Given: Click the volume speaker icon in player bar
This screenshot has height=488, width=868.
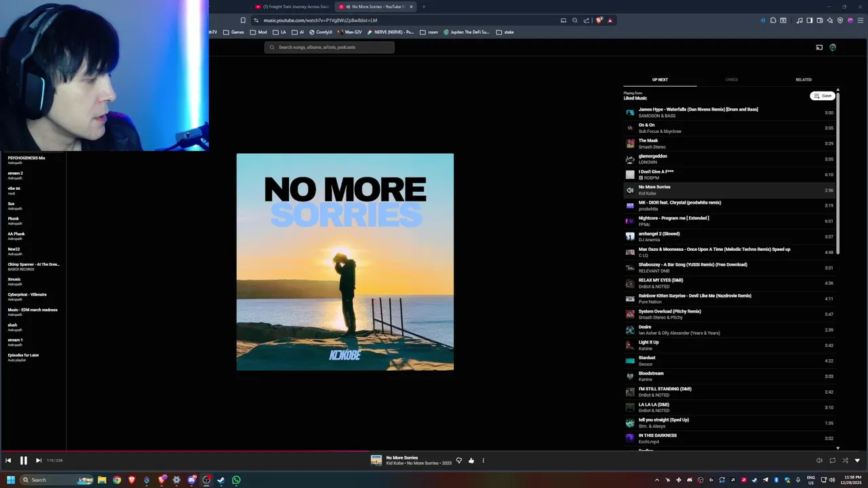Looking at the screenshot, I should [819, 461].
